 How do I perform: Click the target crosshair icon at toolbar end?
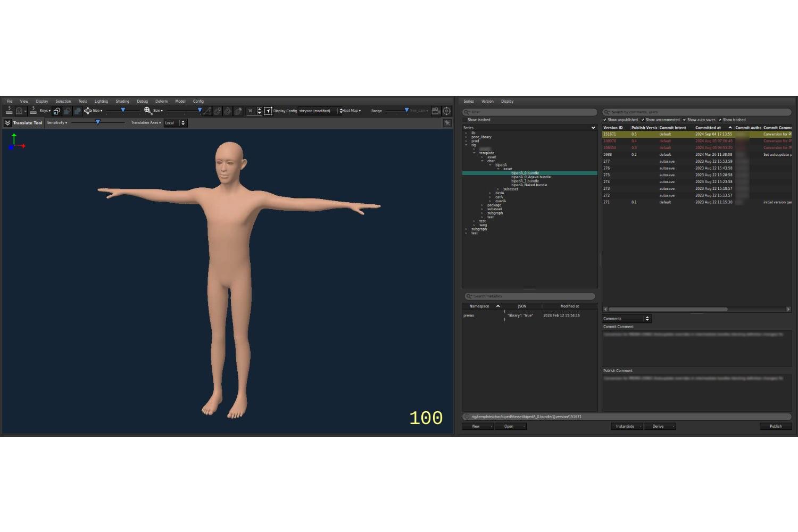pyautogui.click(x=447, y=111)
